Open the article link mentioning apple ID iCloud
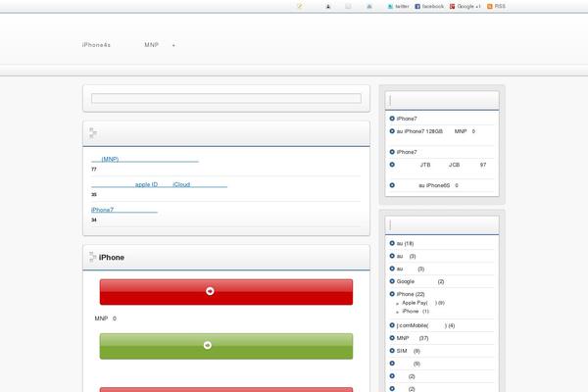Viewport: 588px width, 392px height. click(159, 184)
